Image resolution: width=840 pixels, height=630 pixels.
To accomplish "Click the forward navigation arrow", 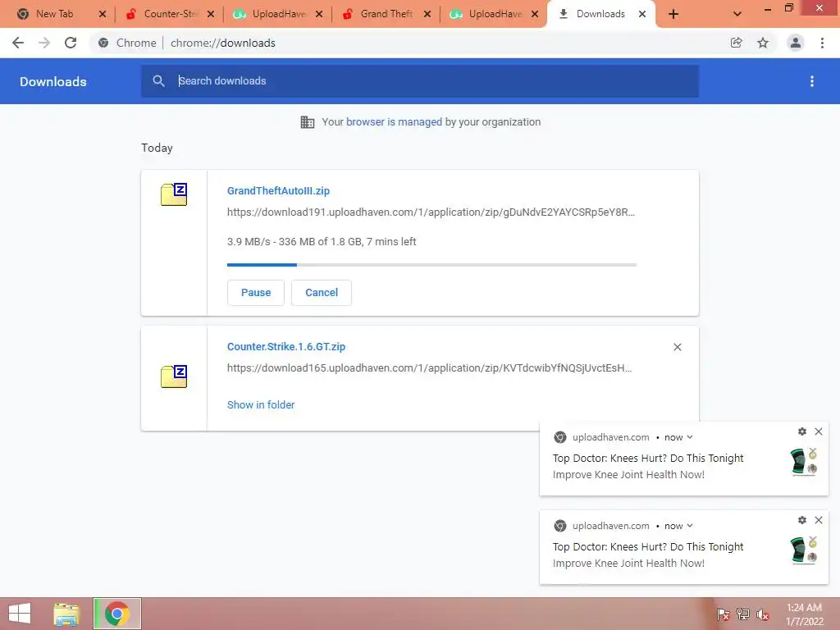I will pyautogui.click(x=44, y=43).
